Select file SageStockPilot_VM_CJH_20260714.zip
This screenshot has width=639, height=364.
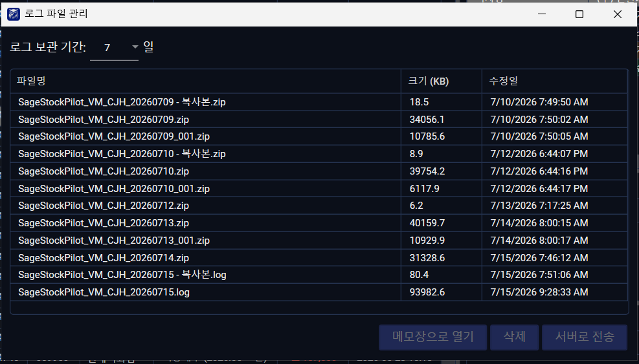click(104, 258)
